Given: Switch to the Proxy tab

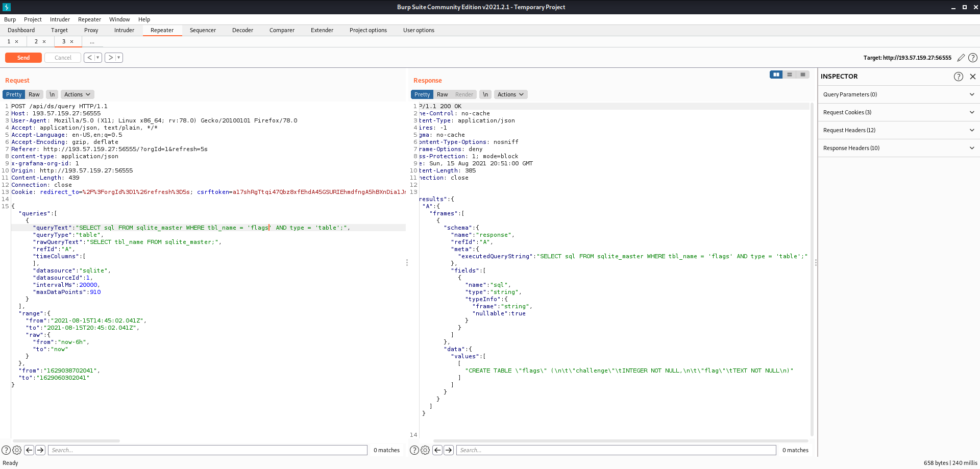Looking at the screenshot, I should tap(91, 30).
